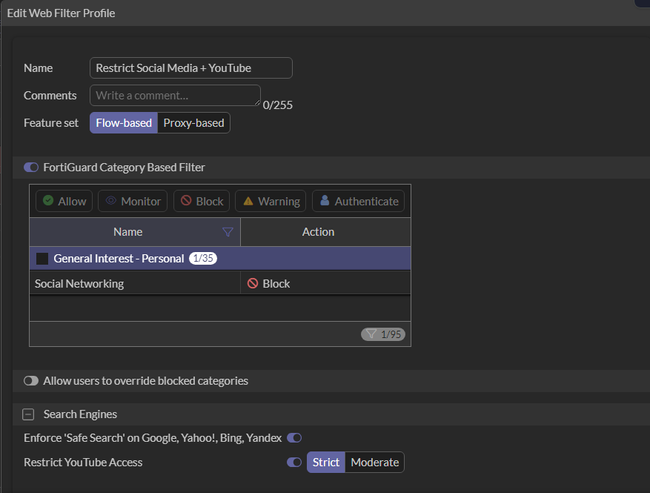Collapse the Search Engines section
The image size is (650, 493).
pos(28,414)
